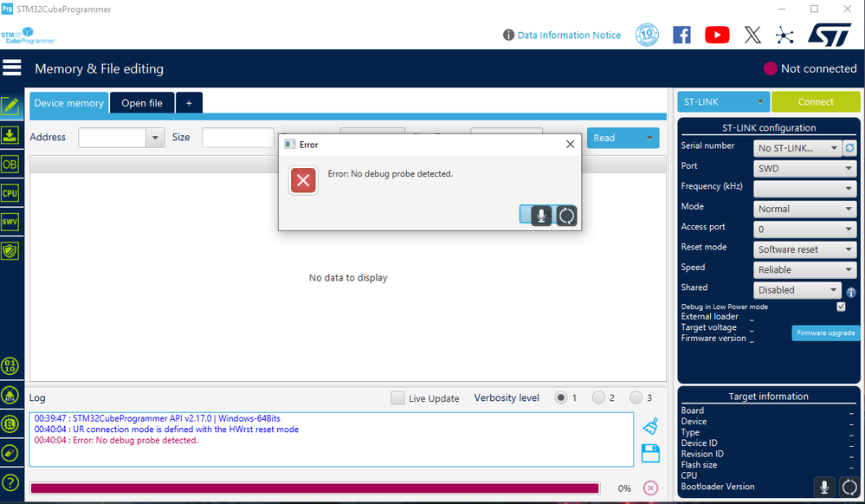Open the Port dropdown showing SWD
This screenshot has height=504, width=865.
pos(804,168)
